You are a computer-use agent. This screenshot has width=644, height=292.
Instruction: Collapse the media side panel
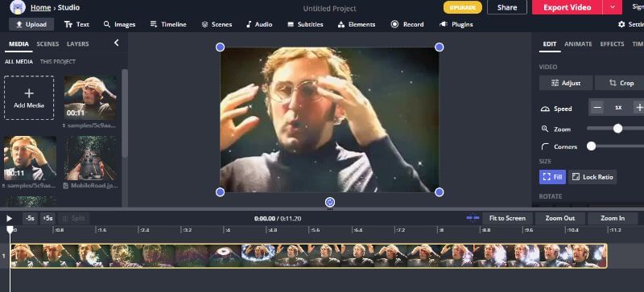(116, 43)
